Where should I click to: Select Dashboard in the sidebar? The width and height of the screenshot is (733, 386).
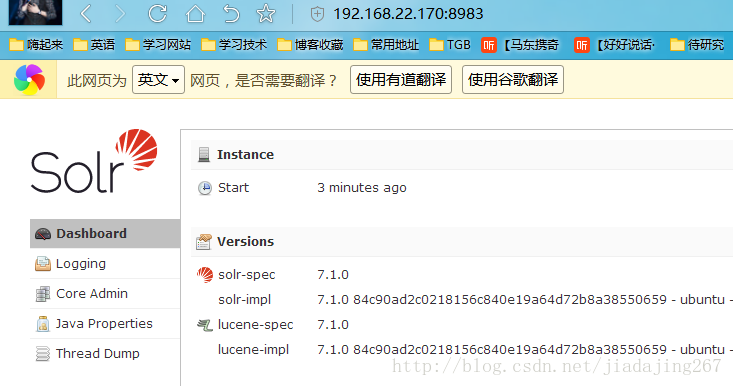click(x=105, y=233)
